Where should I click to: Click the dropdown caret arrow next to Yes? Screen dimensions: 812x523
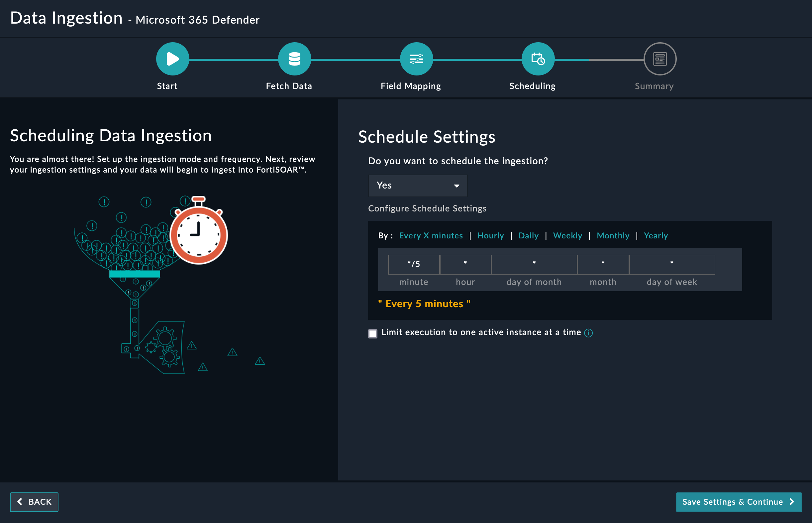click(x=457, y=186)
